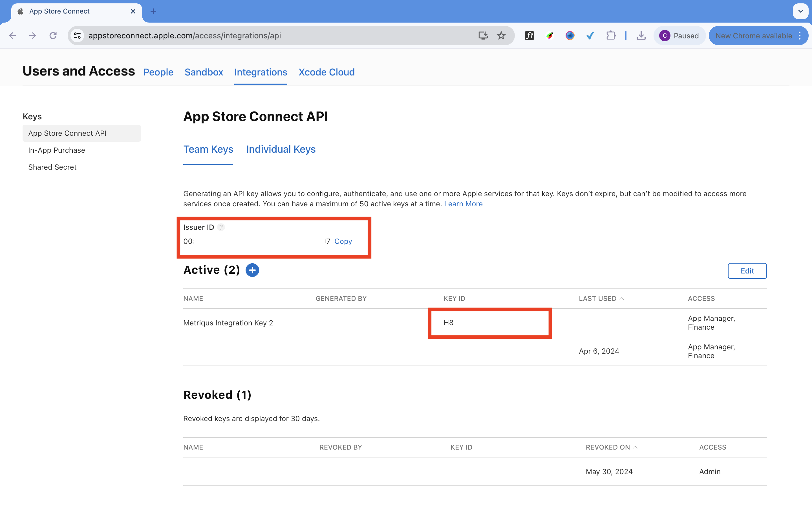
Task: Go back with the browser back arrow
Action: [x=13, y=36]
